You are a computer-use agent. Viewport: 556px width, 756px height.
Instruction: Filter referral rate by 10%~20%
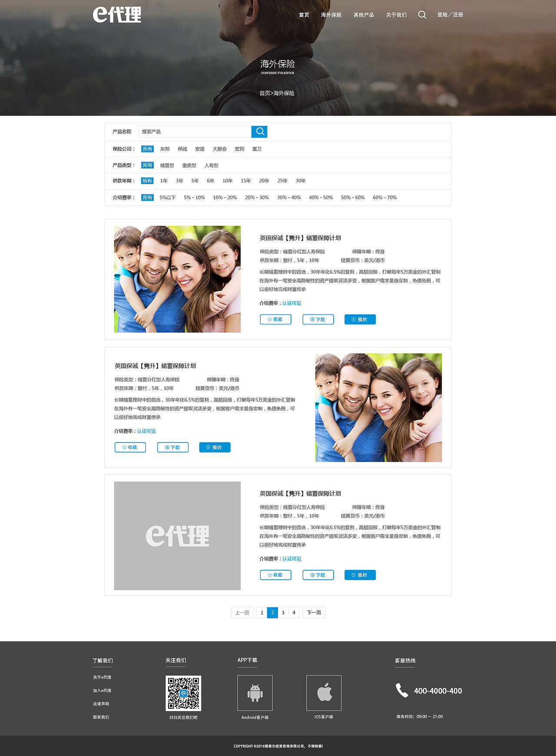coord(225,198)
